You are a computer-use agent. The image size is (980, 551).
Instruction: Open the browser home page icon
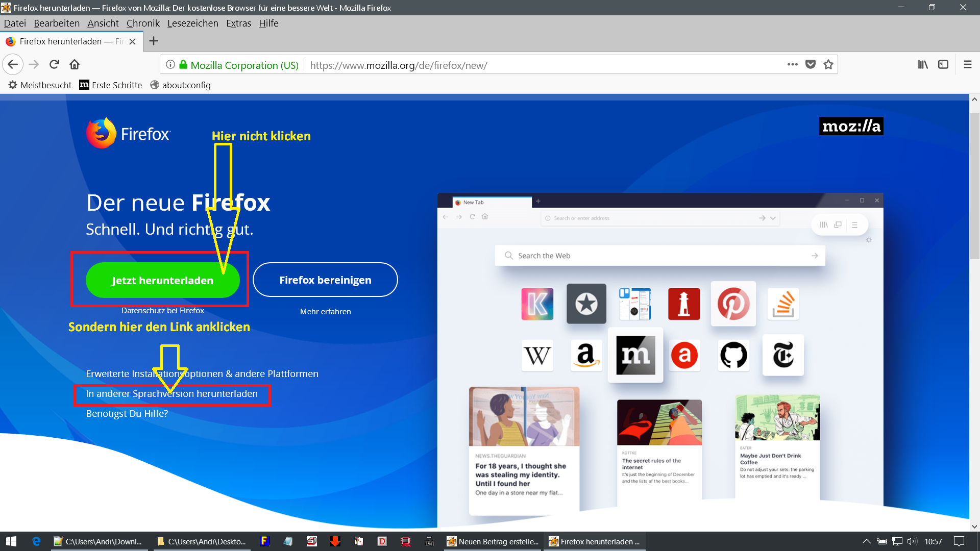pos(75,64)
